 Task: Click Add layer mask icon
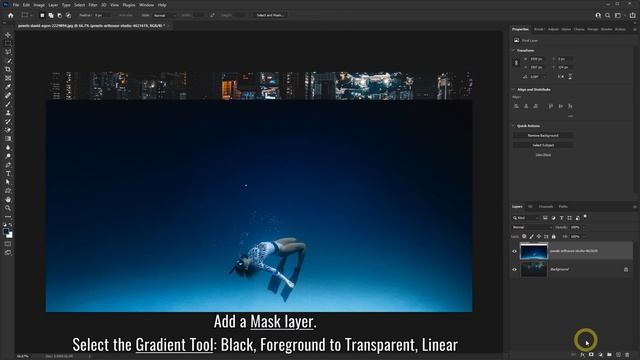click(591, 355)
